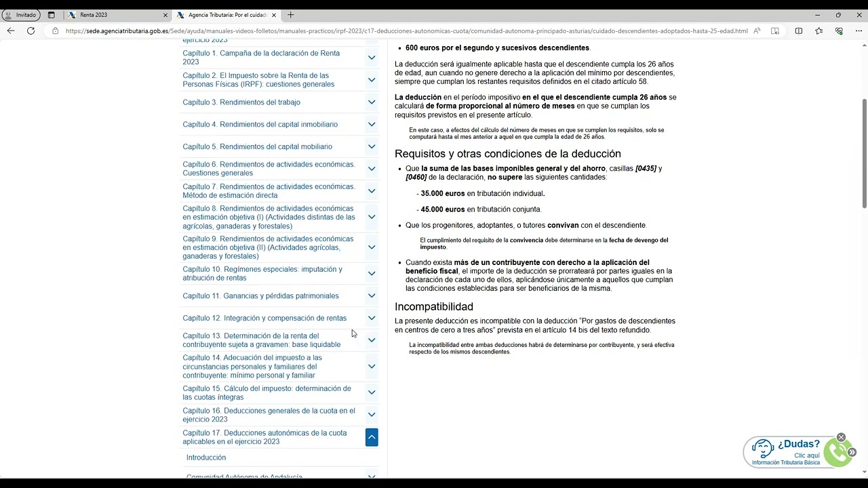This screenshot has width=868, height=488.
Task: Open Capítulo 5 Rendimientos del capital mobiliario
Action: (x=257, y=146)
